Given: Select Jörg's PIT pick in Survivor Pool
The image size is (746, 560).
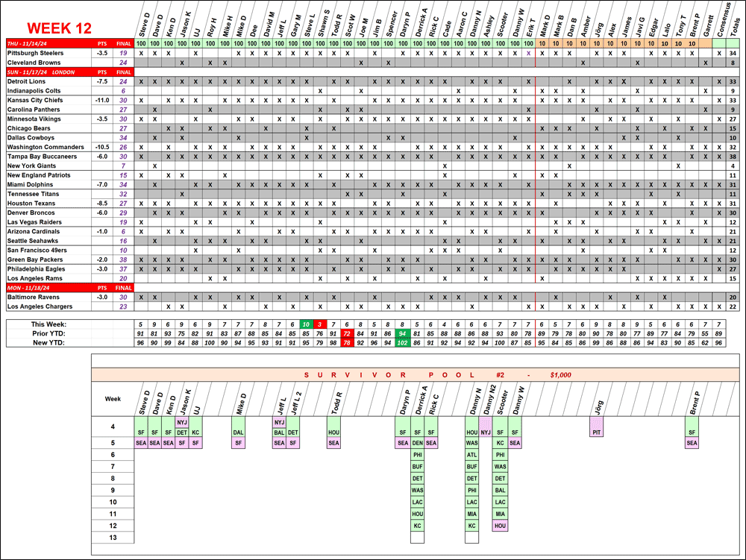Looking at the screenshot, I should [596, 432].
